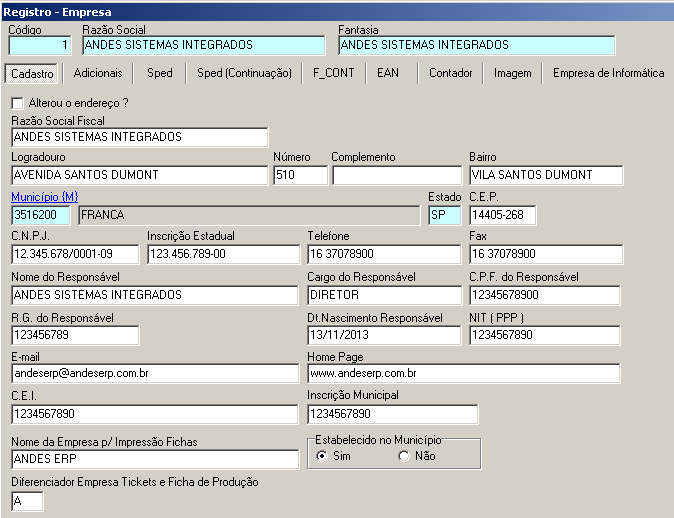Click the Estado field SP

(445, 215)
